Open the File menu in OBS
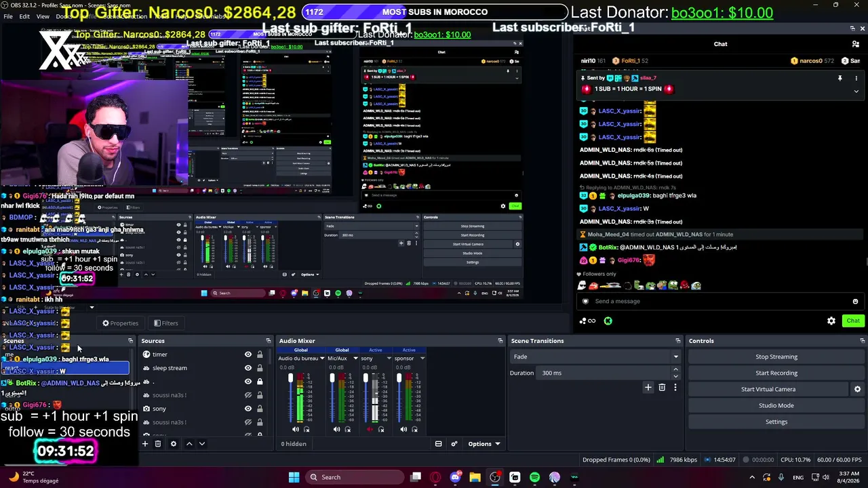Viewport: 868px width, 488px height. coord(8,16)
